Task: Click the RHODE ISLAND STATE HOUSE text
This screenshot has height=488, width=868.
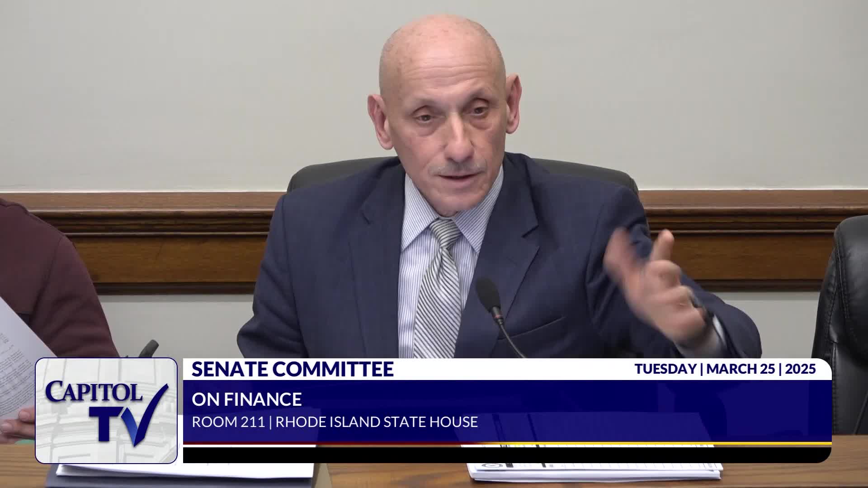Action: tap(377, 422)
